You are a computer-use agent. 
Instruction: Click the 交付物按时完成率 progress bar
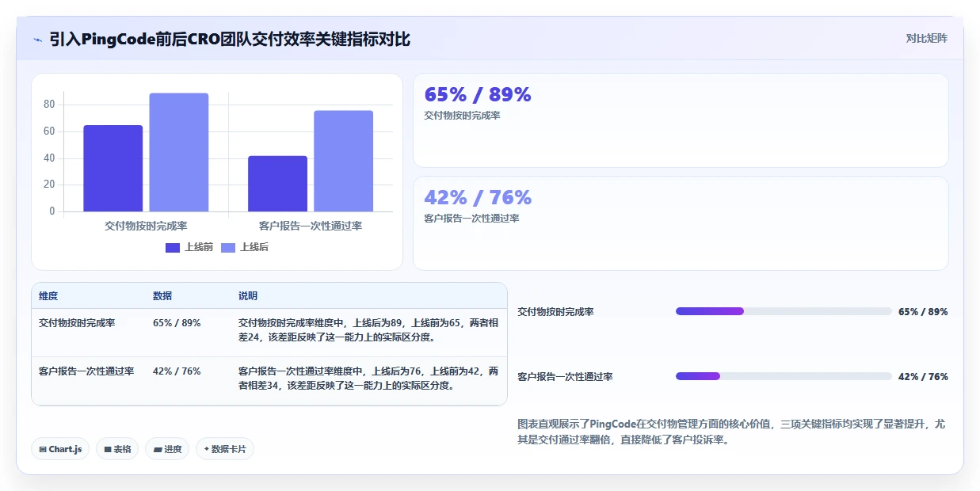784,311
